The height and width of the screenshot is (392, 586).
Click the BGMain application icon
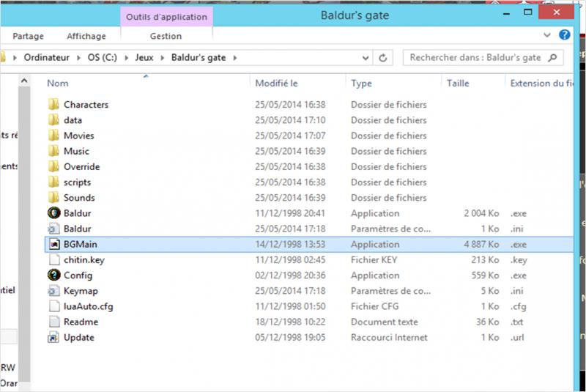click(x=54, y=244)
